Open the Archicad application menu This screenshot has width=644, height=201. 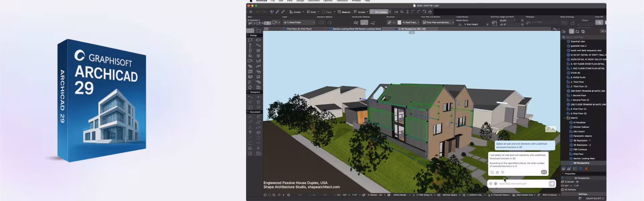coord(262,1)
